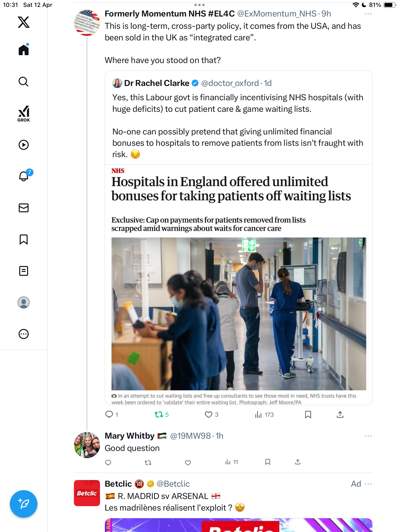Open more options on Formerly Momentum NHS post
This screenshot has width=399, height=532.
tap(368, 14)
